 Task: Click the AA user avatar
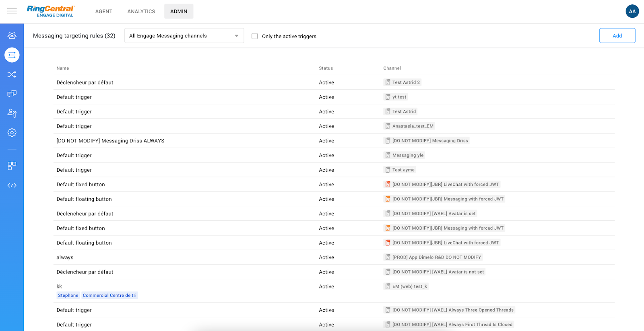632,11
